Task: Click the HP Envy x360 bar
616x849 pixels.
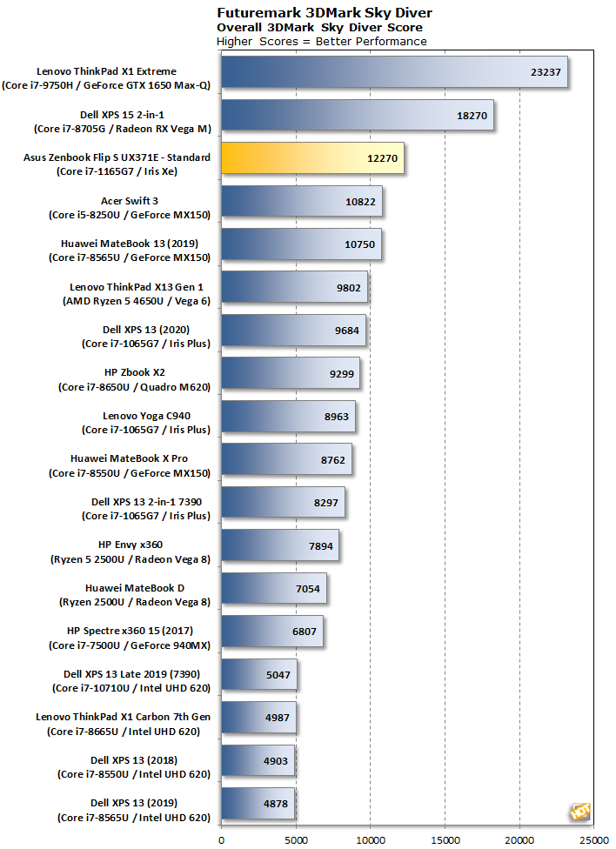Action: [x=280, y=545]
